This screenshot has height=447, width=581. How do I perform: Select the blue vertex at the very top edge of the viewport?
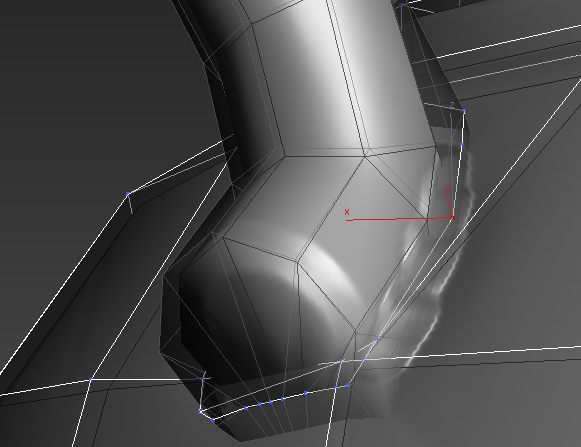(401, 5)
